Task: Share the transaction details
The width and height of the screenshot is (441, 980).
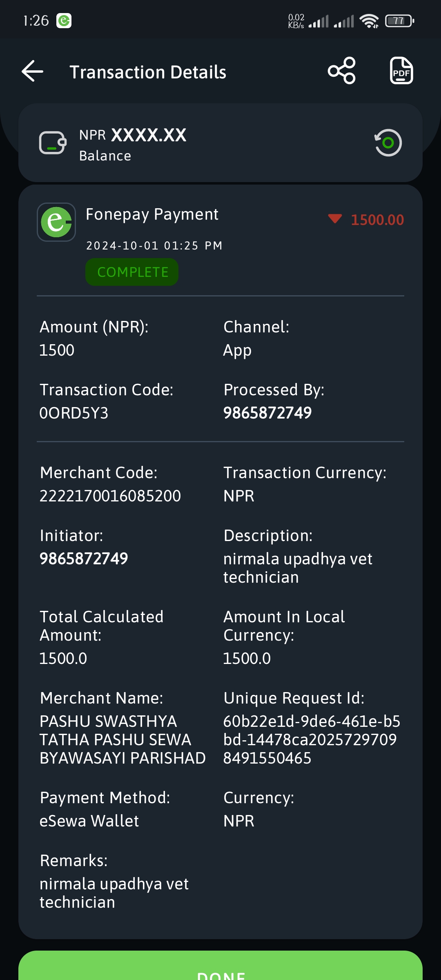Action: tap(342, 71)
